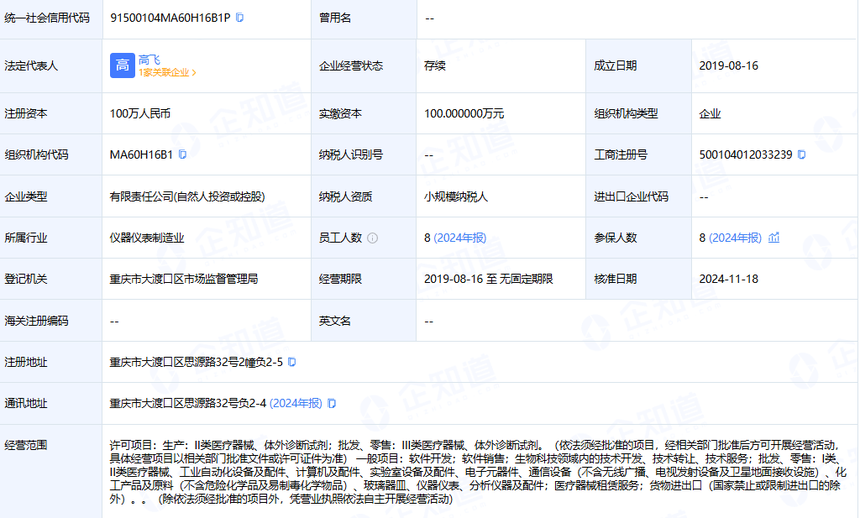Click the blue 高 avatar badge
860x518 pixels.
(x=122, y=66)
